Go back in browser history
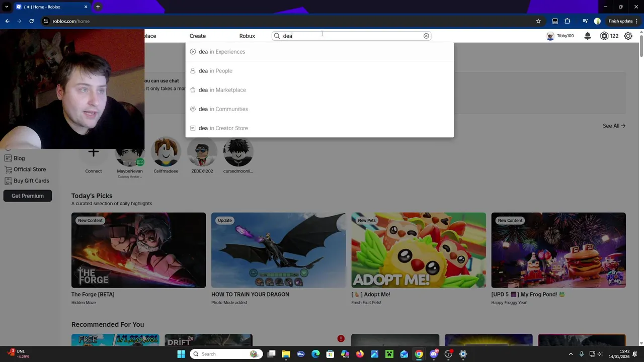The width and height of the screenshot is (644, 362). 7,21
